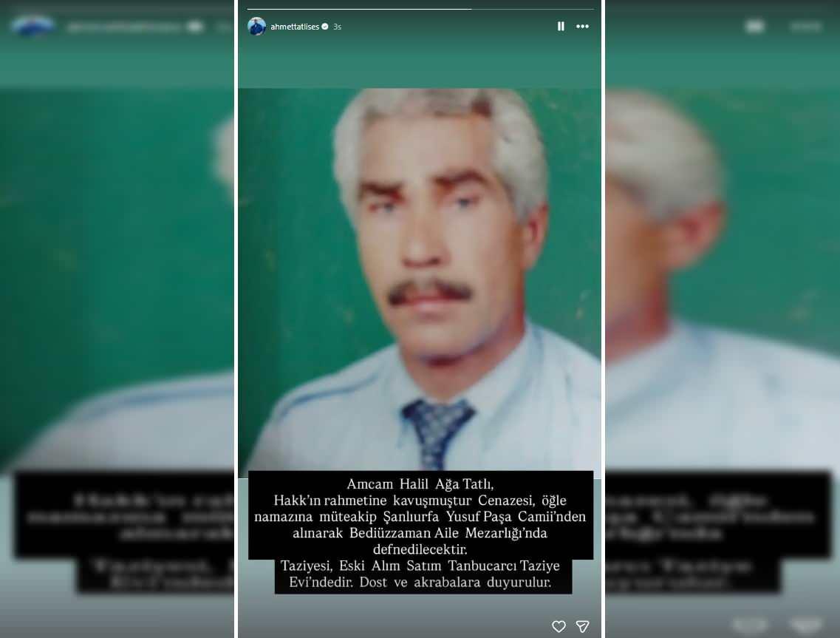Click the black obituary text overlay
The height and width of the screenshot is (638, 840).
coord(420,515)
